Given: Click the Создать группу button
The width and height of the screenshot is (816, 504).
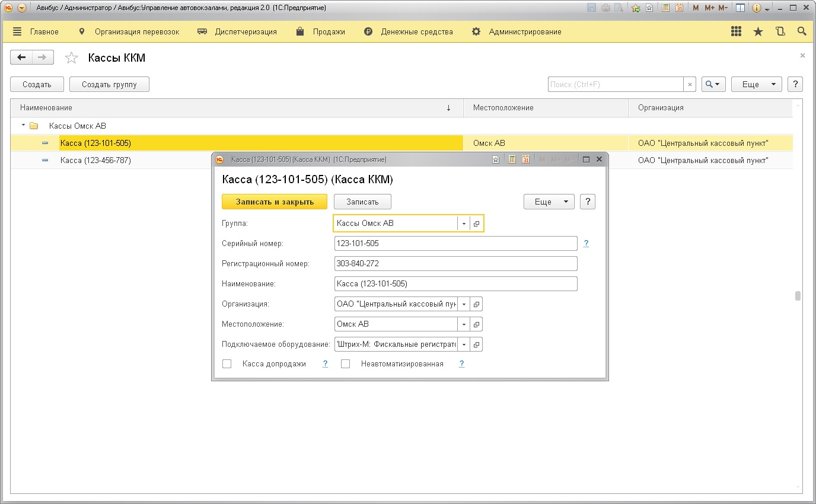Looking at the screenshot, I should [x=109, y=85].
